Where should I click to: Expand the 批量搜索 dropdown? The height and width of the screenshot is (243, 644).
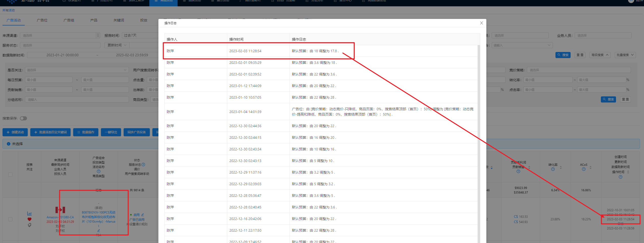(625, 55)
